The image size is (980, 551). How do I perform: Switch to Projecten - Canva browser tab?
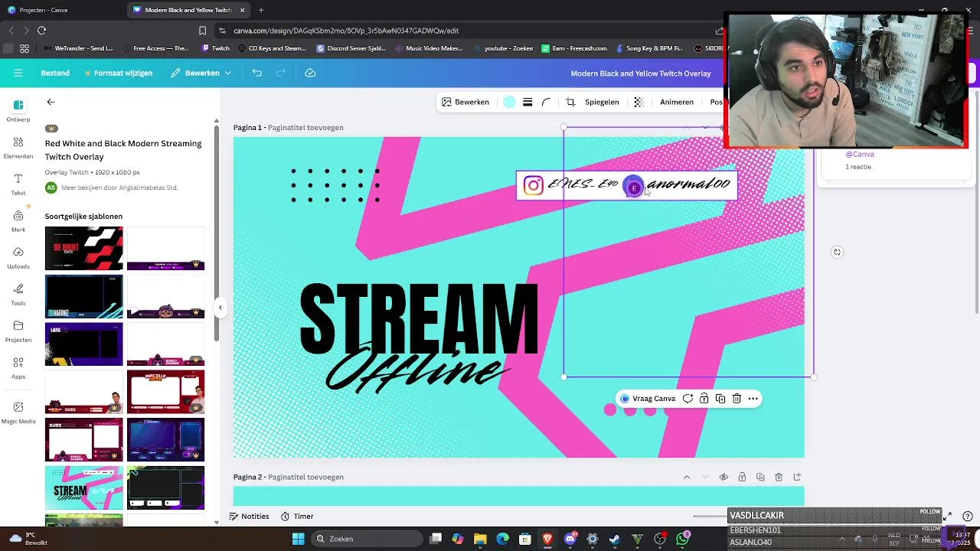click(x=59, y=10)
